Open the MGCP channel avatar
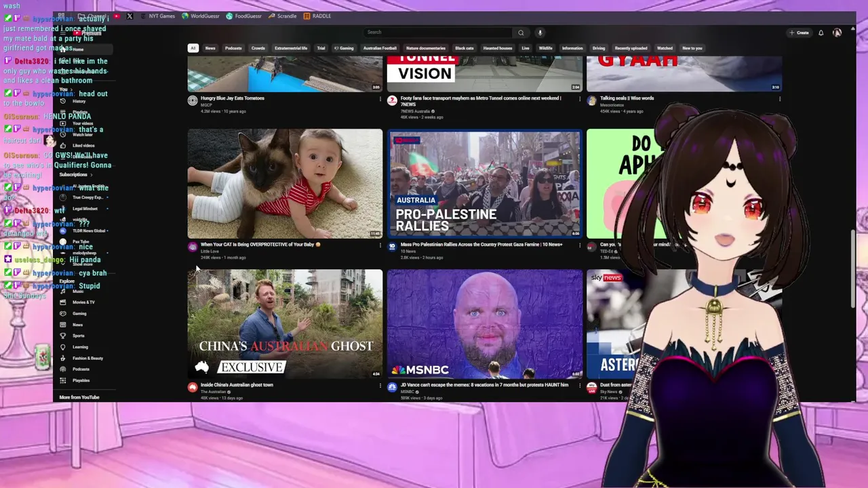 click(x=193, y=101)
